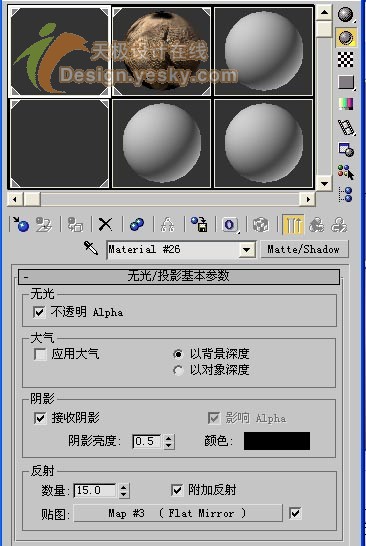
Task: Click the sample slots scroll left arrow
Action: [15, 200]
